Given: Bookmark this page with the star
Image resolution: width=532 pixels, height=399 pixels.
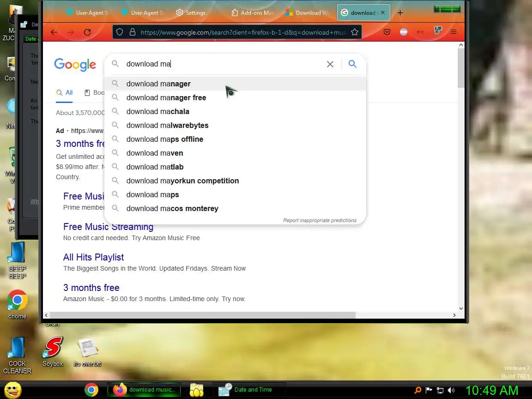Looking at the screenshot, I should (x=355, y=32).
